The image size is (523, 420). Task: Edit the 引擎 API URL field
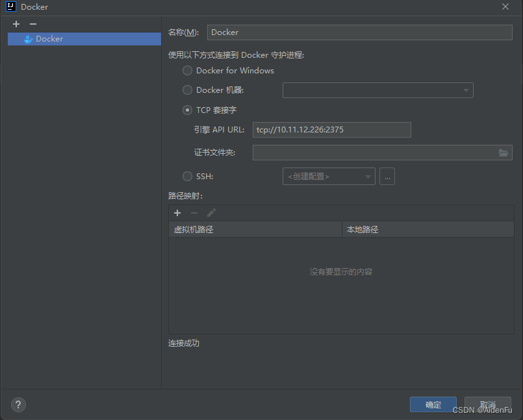click(332, 130)
